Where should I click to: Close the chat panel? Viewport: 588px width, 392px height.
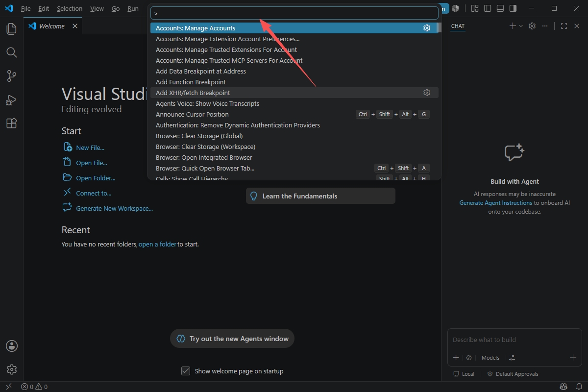tap(577, 26)
